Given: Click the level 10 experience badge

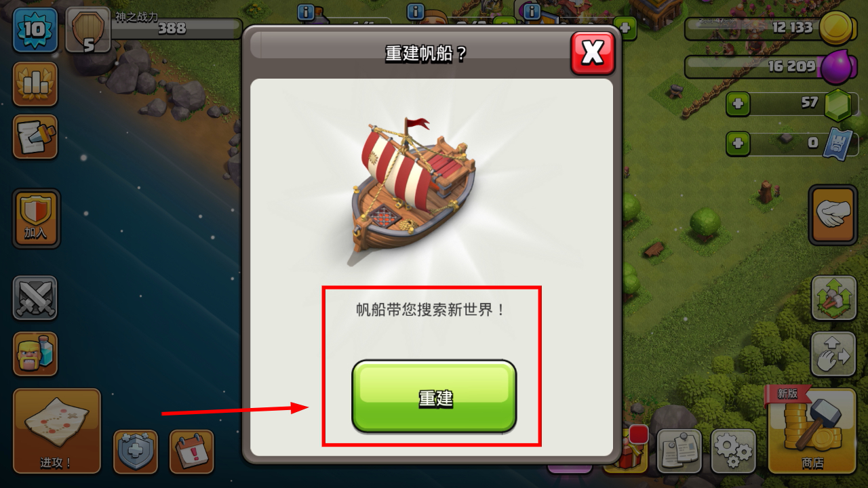Looking at the screenshot, I should pos(35,28).
